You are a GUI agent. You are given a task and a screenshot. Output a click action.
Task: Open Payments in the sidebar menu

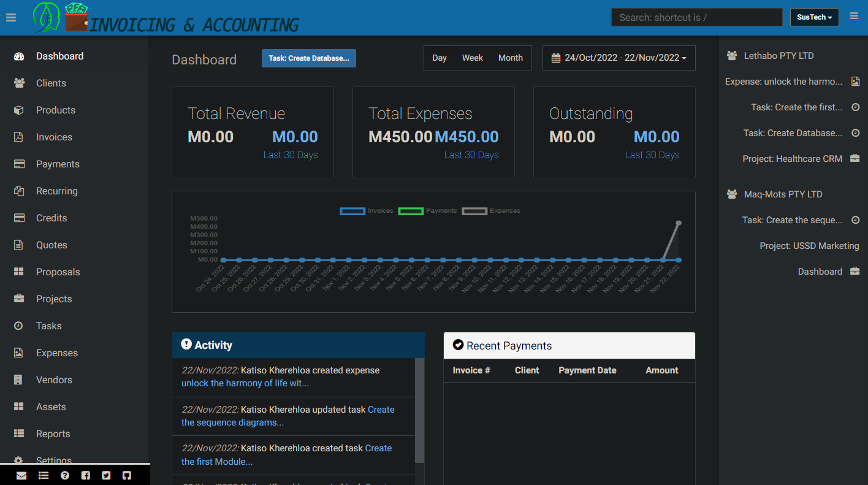click(x=58, y=164)
